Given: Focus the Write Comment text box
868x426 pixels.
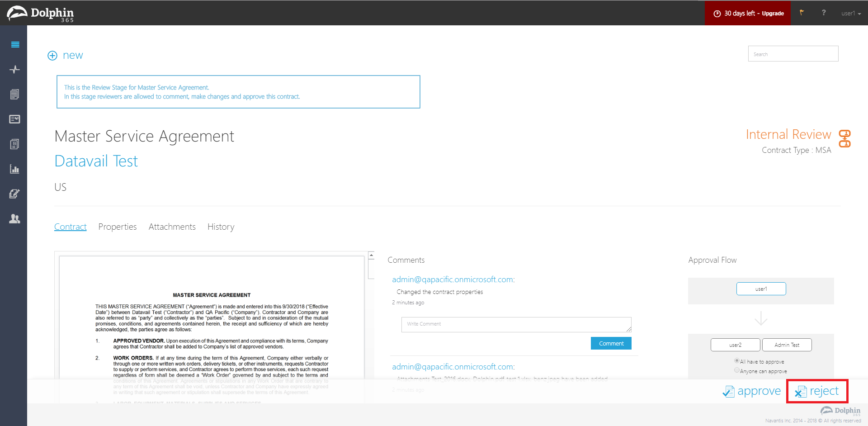Looking at the screenshot, I should pos(516,325).
